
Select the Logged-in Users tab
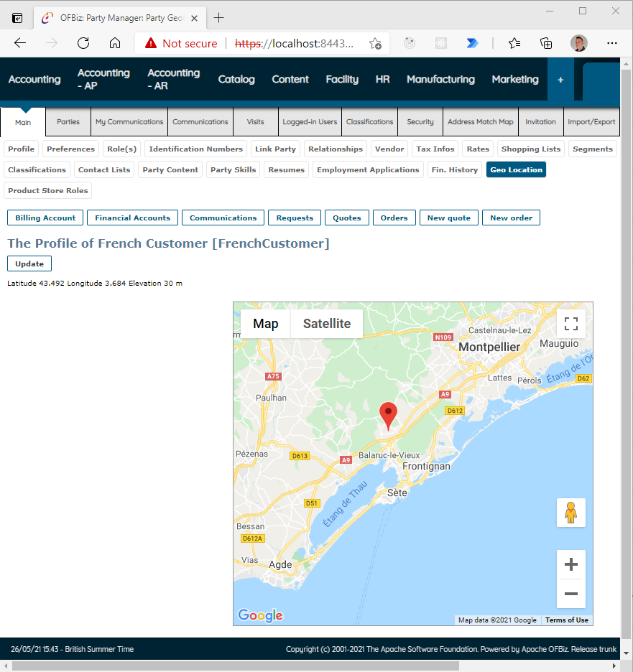click(x=310, y=122)
